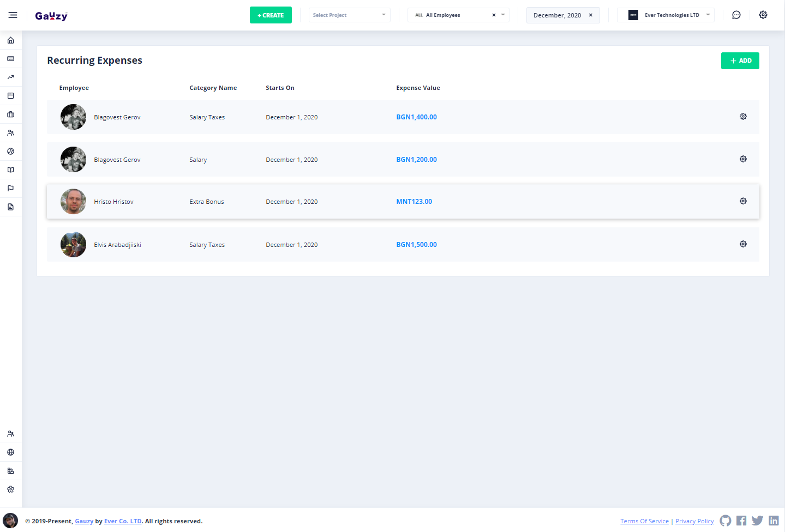Open the All Employees dropdown arrow
Image resolution: width=785 pixels, height=532 pixels.
[503, 15]
